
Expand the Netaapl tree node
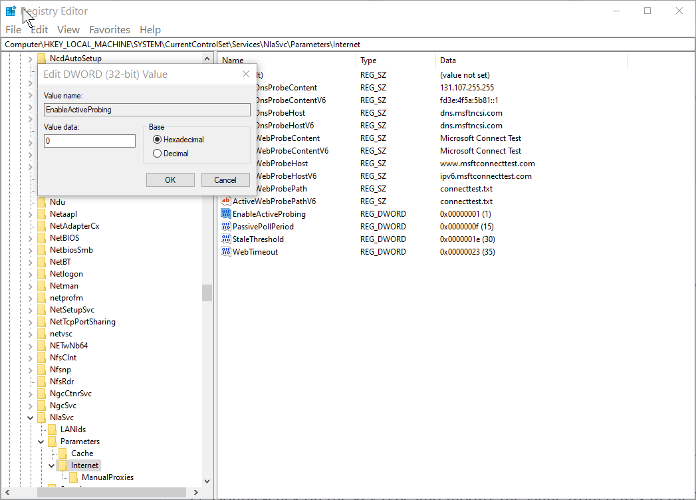pyautogui.click(x=30, y=214)
